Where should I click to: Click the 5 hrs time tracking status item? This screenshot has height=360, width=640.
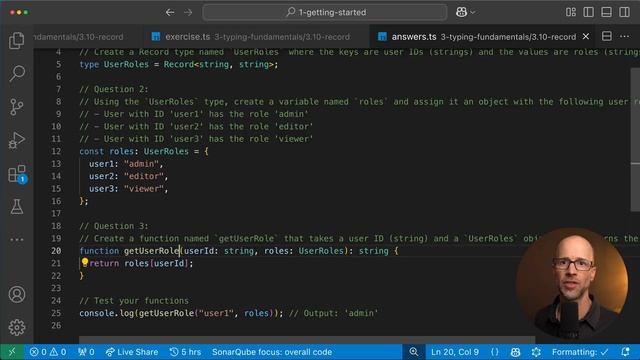pyautogui.click(x=185, y=352)
